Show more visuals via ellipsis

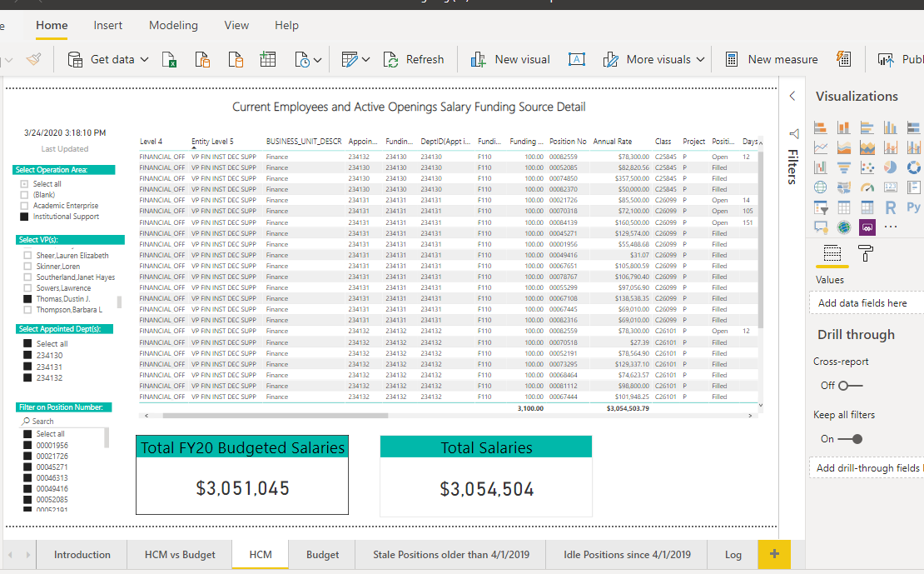pos(891,227)
